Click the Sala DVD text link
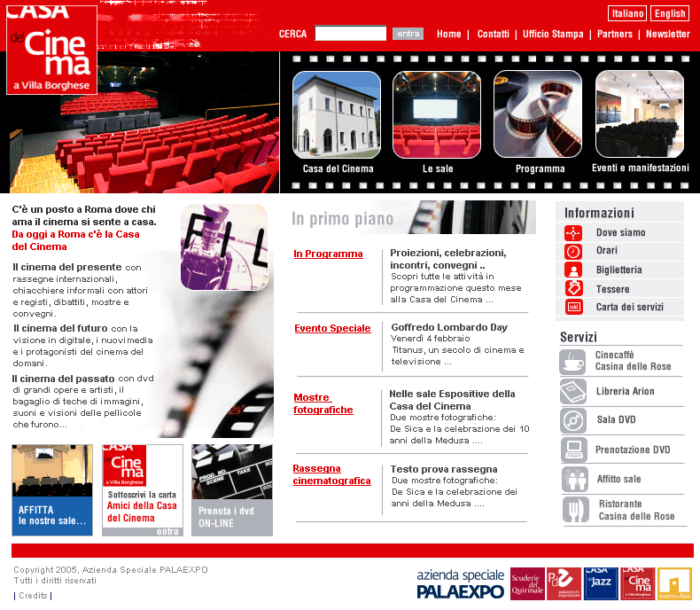 click(x=616, y=419)
